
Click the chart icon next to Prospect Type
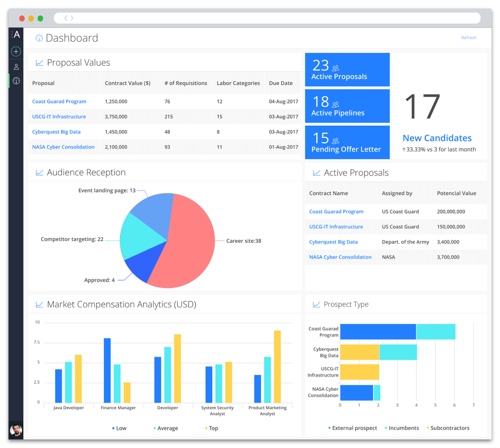click(x=317, y=304)
